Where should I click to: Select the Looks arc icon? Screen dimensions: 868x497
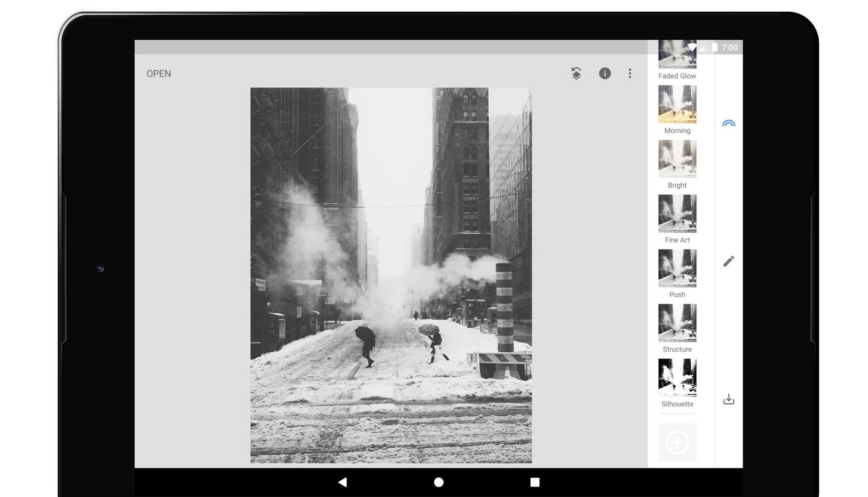[728, 123]
